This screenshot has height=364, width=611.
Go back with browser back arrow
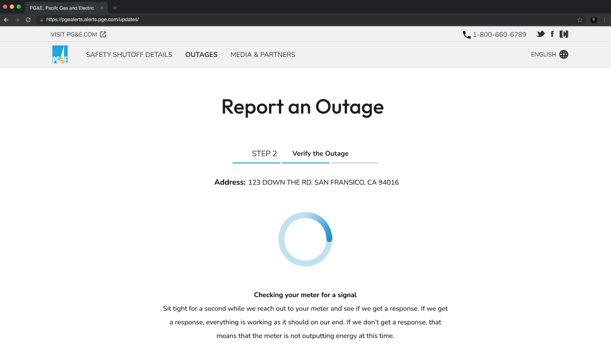pos(6,19)
